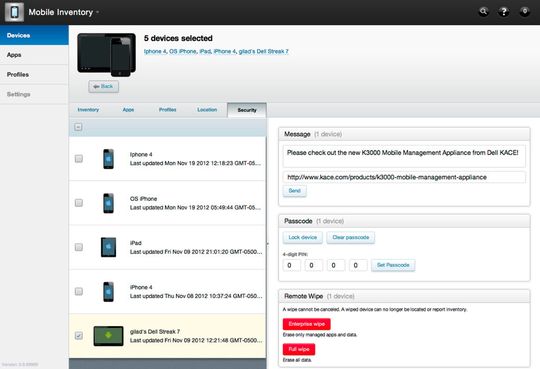Uncheck gilad's Dell Streak 7 checkbox
Viewport: 540px width, 369px height.
pyautogui.click(x=79, y=336)
